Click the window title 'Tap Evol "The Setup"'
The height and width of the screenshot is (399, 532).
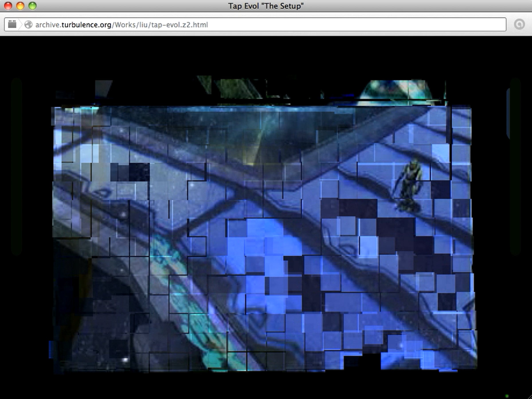click(x=266, y=6)
